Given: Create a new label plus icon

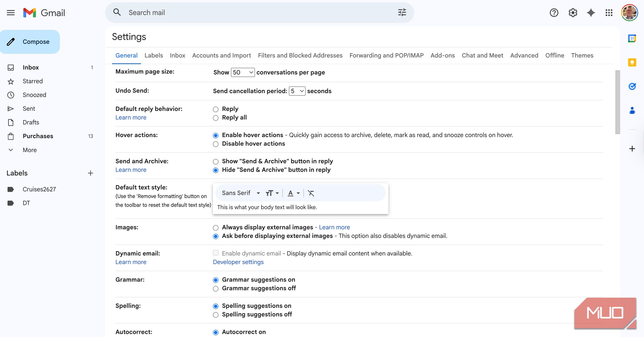Looking at the screenshot, I should coord(91,173).
